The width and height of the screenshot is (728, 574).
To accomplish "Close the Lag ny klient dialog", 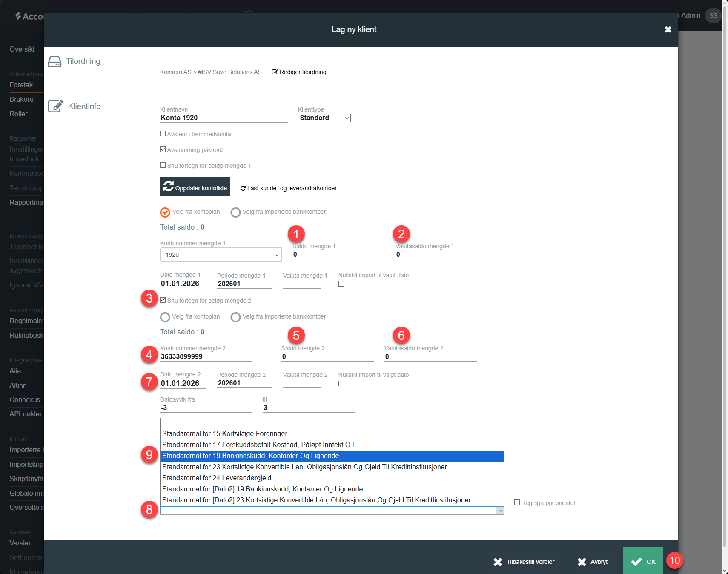I will 668,29.
